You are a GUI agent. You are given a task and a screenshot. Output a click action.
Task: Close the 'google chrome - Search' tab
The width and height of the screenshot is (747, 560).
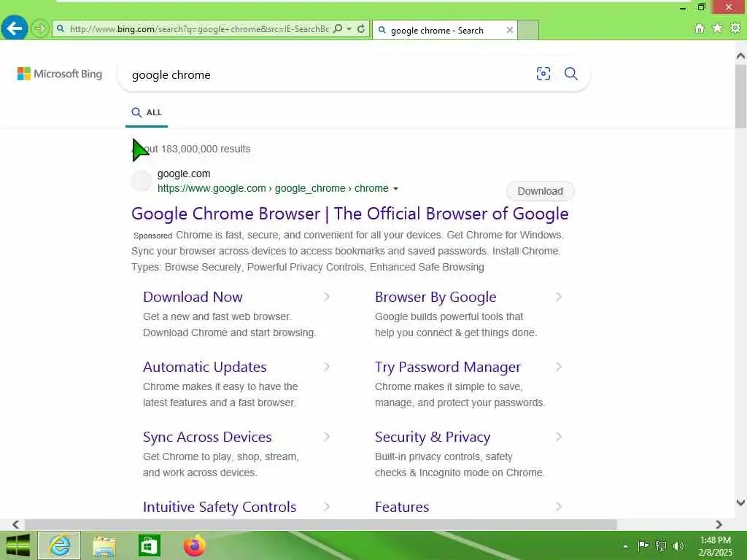click(x=510, y=30)
